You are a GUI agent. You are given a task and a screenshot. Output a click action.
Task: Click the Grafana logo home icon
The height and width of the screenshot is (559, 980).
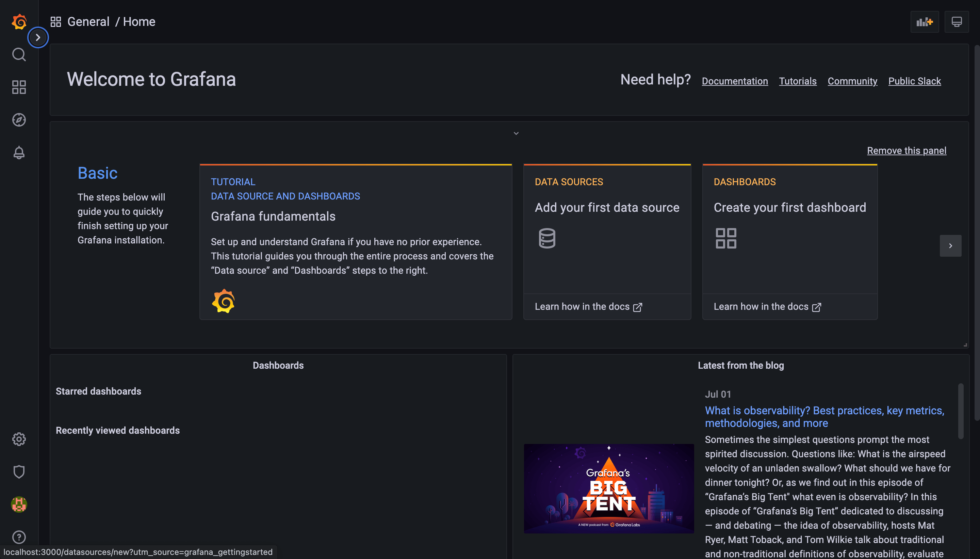tap(19, 22)
